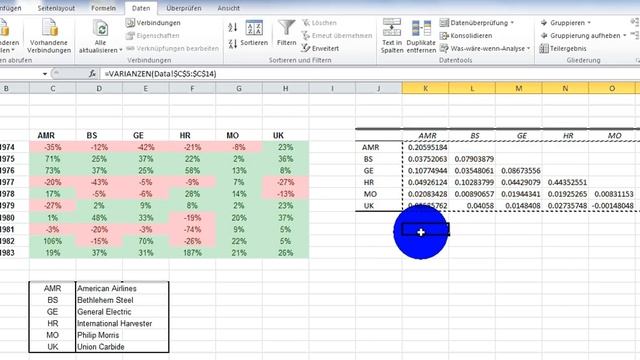The width and height of the screenshot is (640, 360).
Task: Click the selected cell below UK row
Action: click(x=425, y=229)
